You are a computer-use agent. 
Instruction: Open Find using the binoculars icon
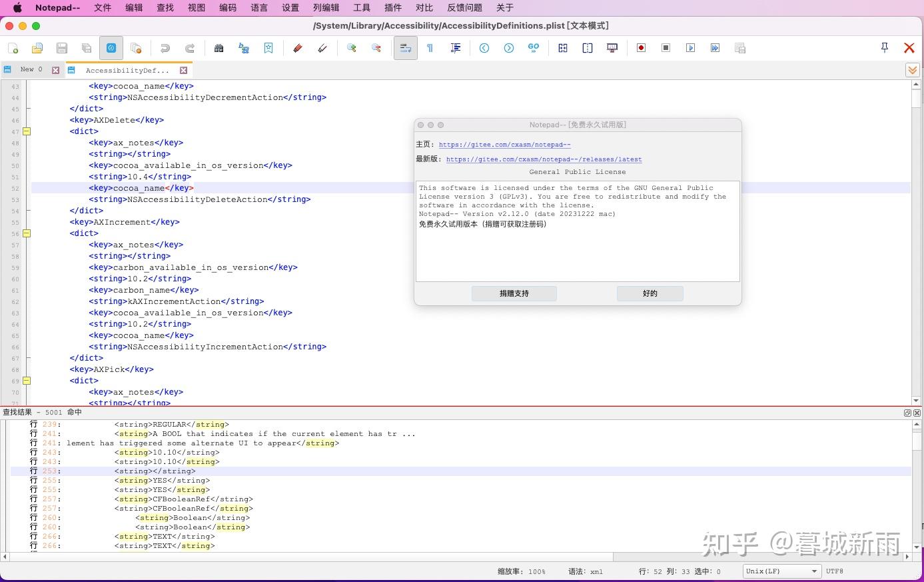(x=220, y=47)
